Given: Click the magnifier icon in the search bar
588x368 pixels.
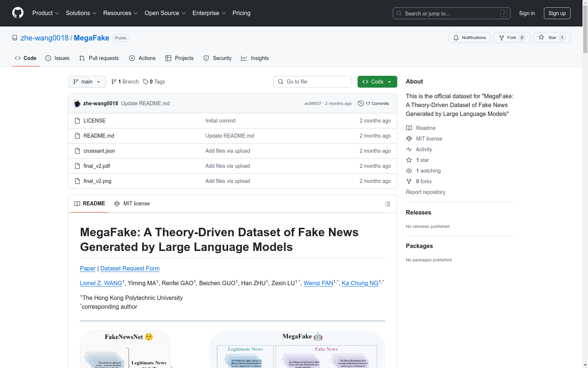Looking at the screenshot, I should [399, 13].
